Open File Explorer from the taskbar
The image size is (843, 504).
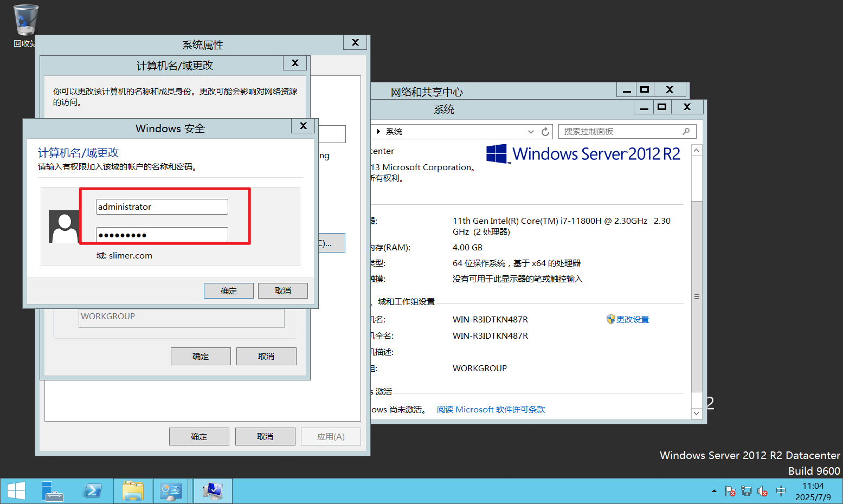click(133, 491)
